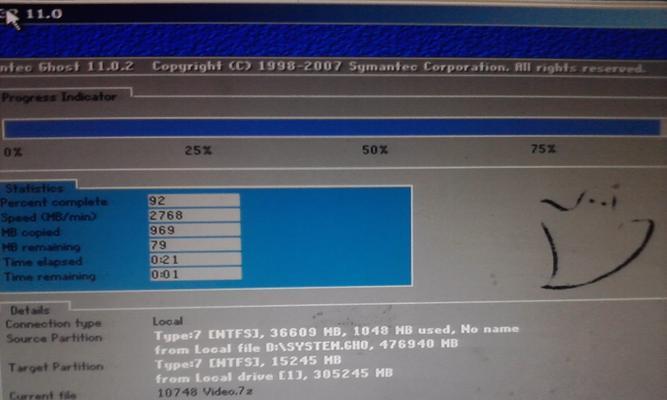Click source line 'Type:7 [NTFS], 36609 MB'
667x400 pixels.
tap(336, 332)
